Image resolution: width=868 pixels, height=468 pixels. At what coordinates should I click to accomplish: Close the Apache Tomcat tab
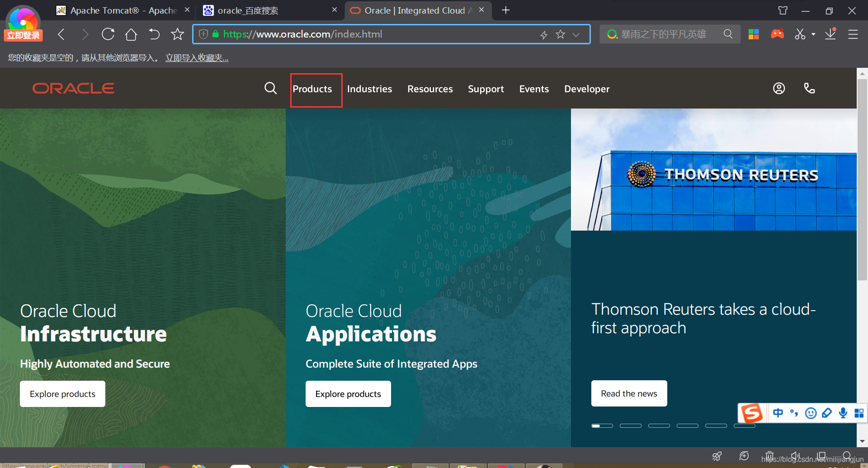pos(187,9)
